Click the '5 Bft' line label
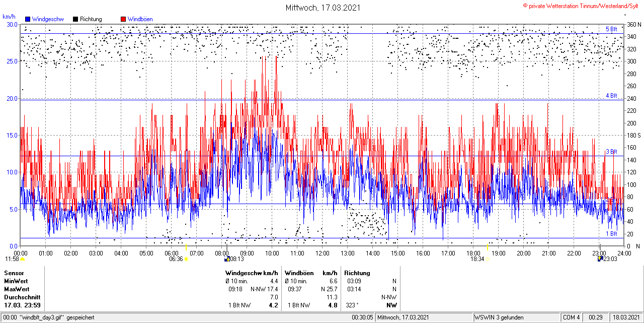 pyautogui.click(x=611, y=29)
